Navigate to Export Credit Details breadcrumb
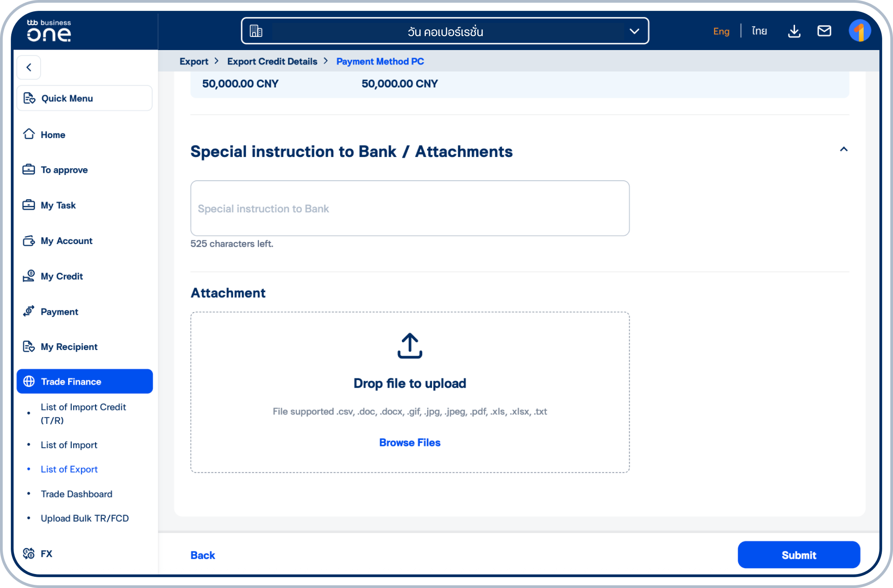Image resolution: width=893 pixels, height=588 pixels. click(x=272, y=61)
